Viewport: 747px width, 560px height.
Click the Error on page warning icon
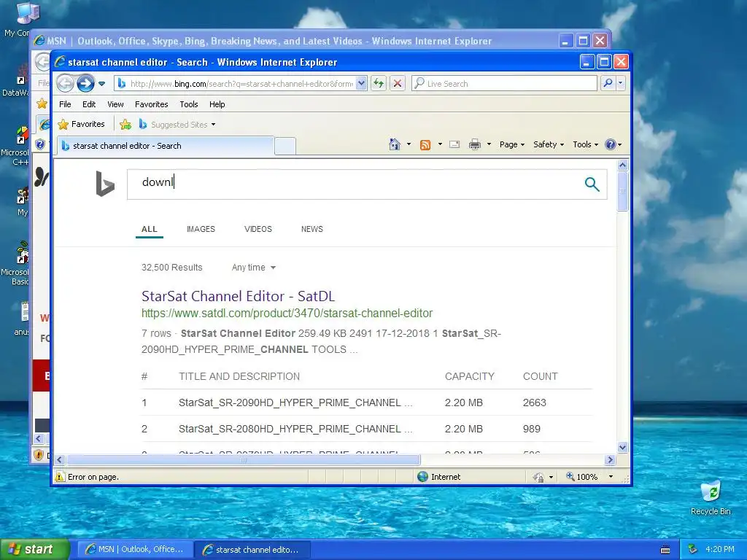pyautogui.click(x=60, y=477)
